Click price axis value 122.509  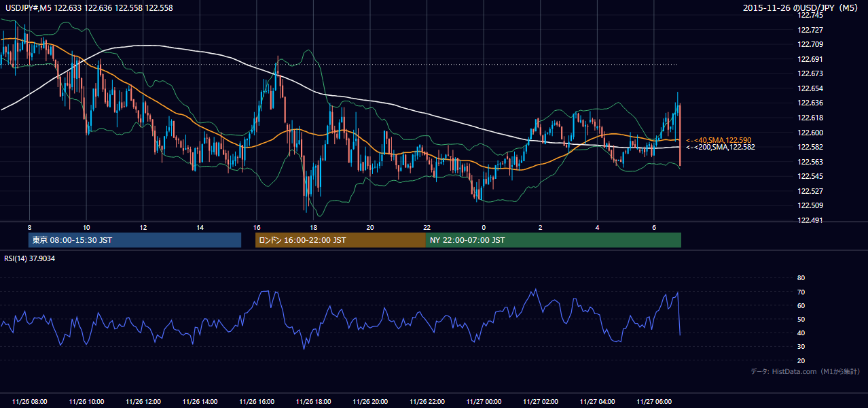coord(810,205)
